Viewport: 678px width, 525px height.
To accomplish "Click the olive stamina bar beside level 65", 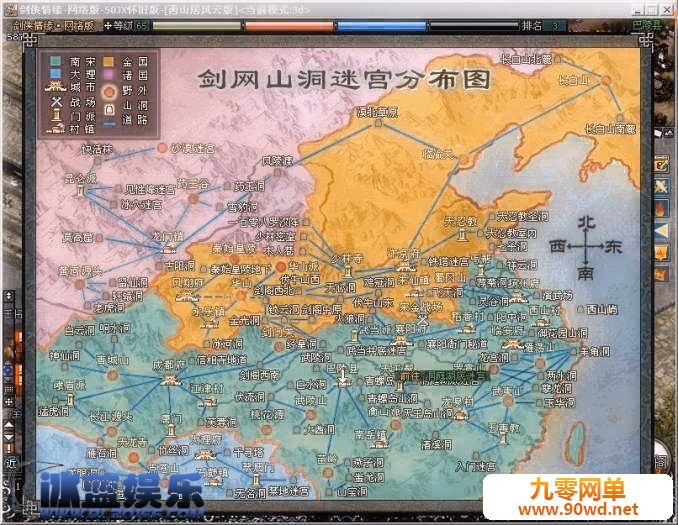I will pos(196,26).
